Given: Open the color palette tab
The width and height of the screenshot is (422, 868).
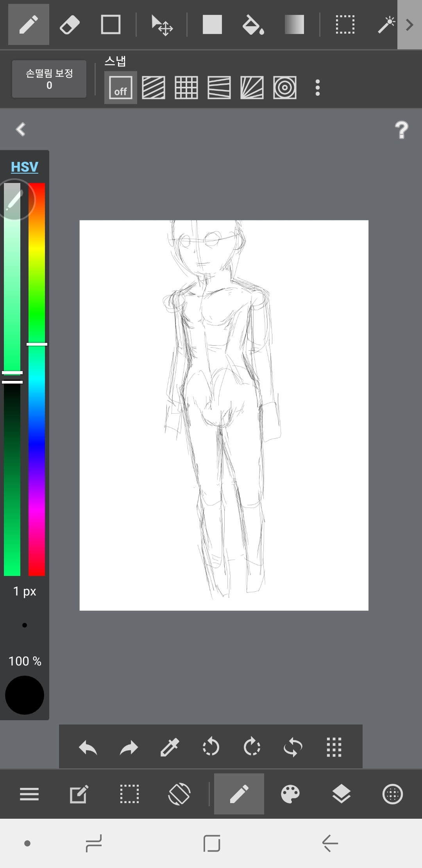Looking at the screenshot, I should tap(290, 794).
